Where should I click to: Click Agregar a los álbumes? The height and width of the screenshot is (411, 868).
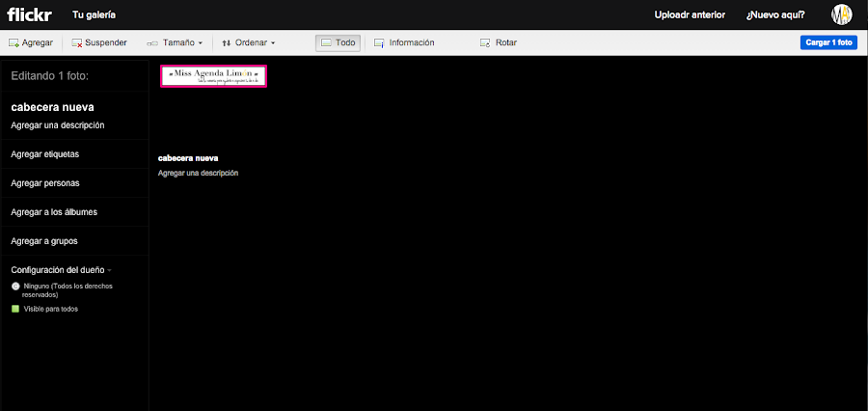tap(54, 212)
